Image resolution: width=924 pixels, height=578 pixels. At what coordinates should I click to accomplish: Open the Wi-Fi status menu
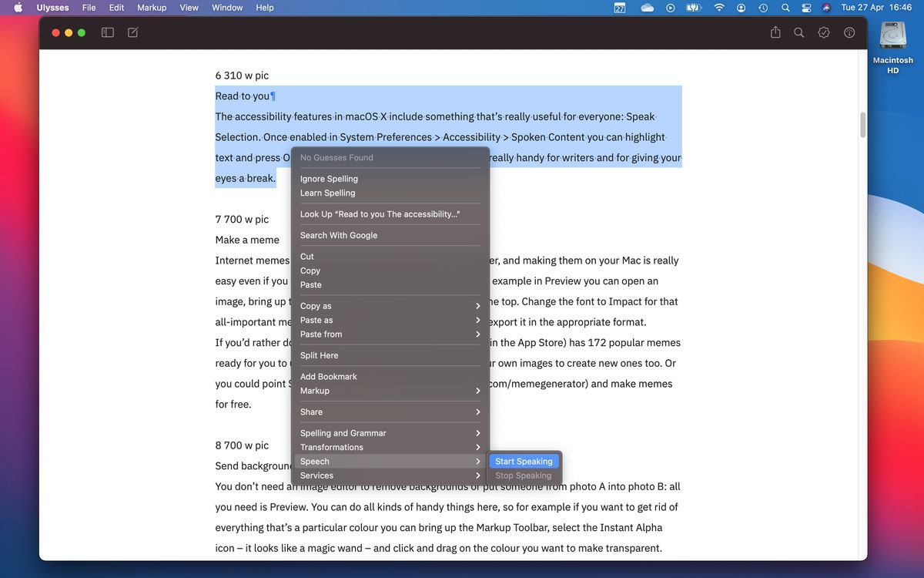click(x=718, y=8)
